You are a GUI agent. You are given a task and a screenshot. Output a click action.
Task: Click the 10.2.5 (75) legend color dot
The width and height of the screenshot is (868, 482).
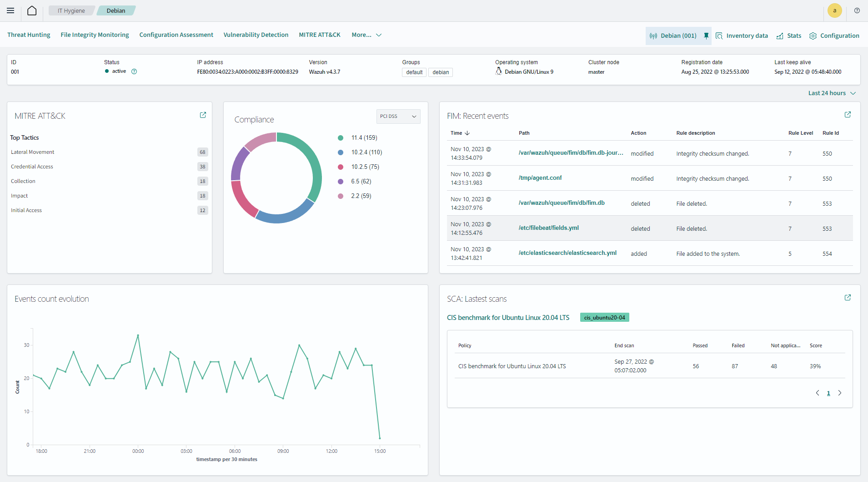point(341,167)
